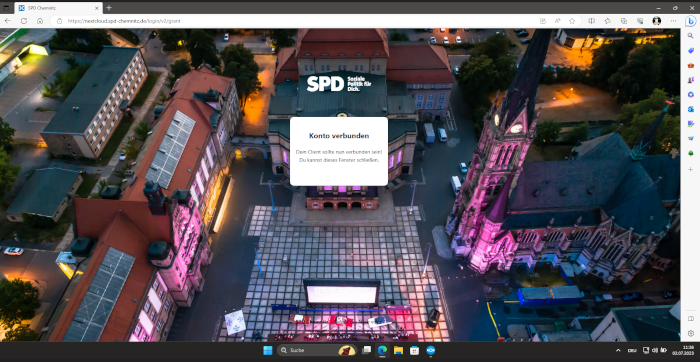Click the taskbar Suche search box
The image size is (700, 362).
point(317,350)
